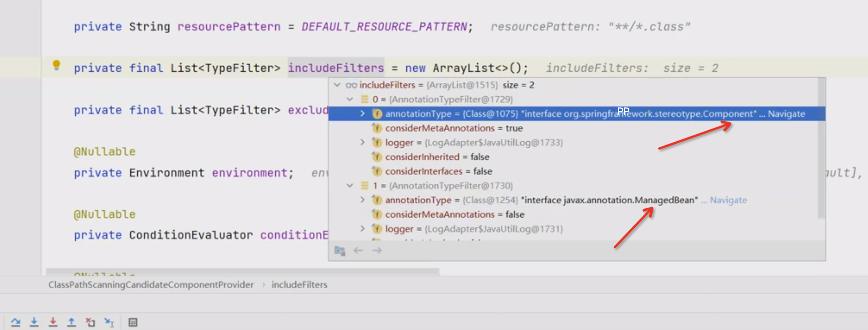Click the includeFilters breadcrumb item
868x330 pixels.
pos(299,285)
